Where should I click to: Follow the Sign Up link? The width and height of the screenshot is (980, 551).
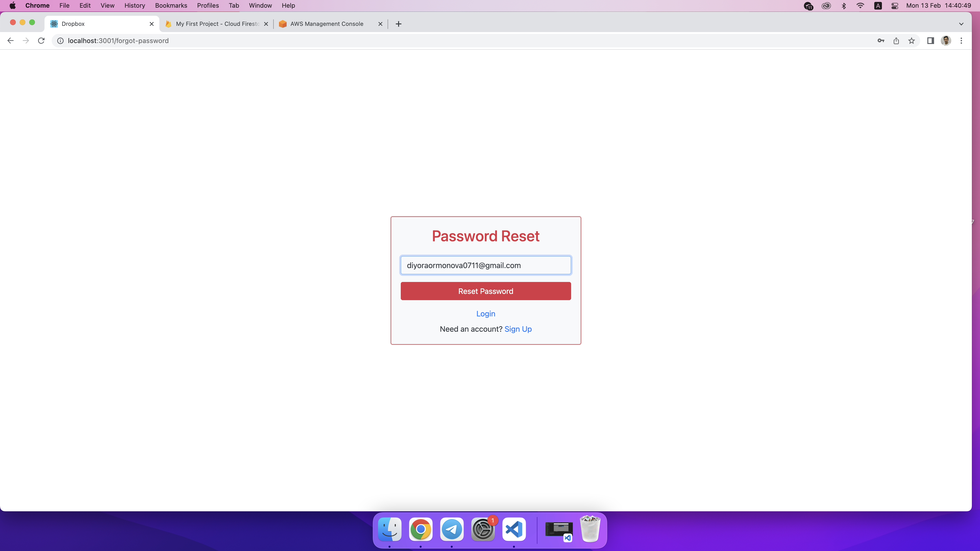[x=518, y=329]
